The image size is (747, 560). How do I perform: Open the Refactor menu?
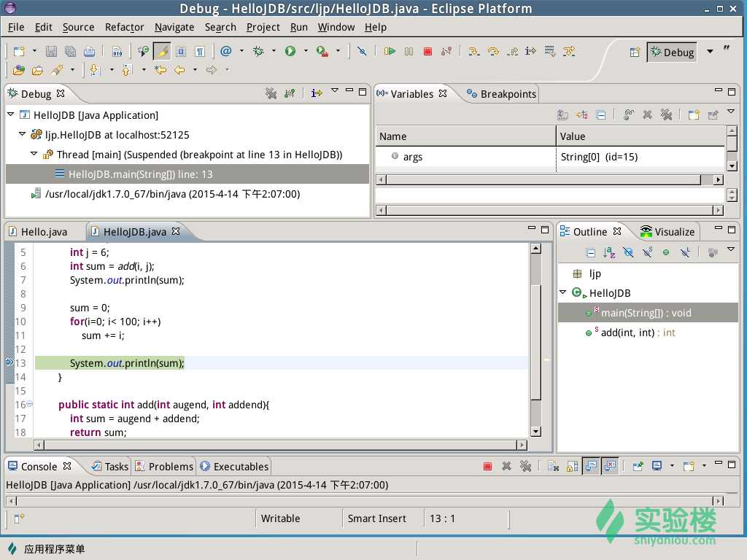pos(124,27)
